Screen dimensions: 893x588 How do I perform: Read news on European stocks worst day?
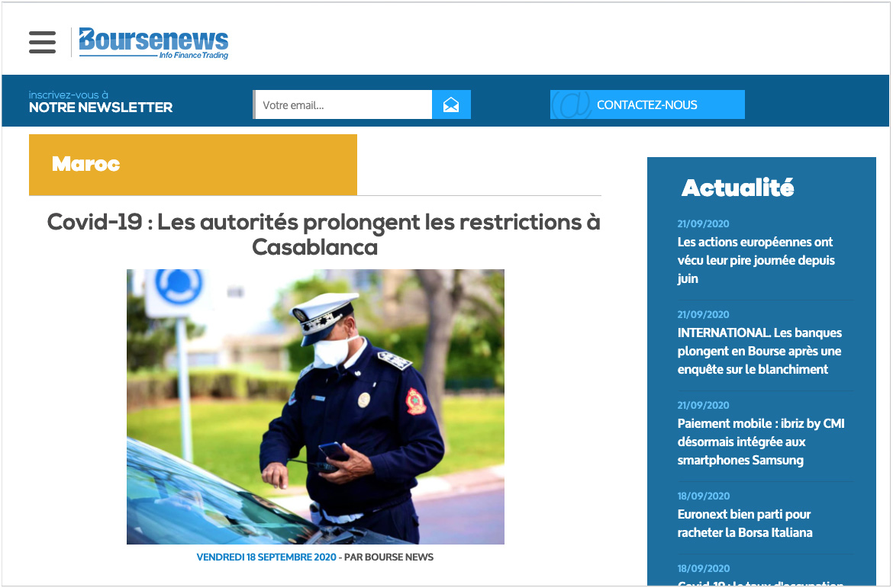tap(756, 260)
